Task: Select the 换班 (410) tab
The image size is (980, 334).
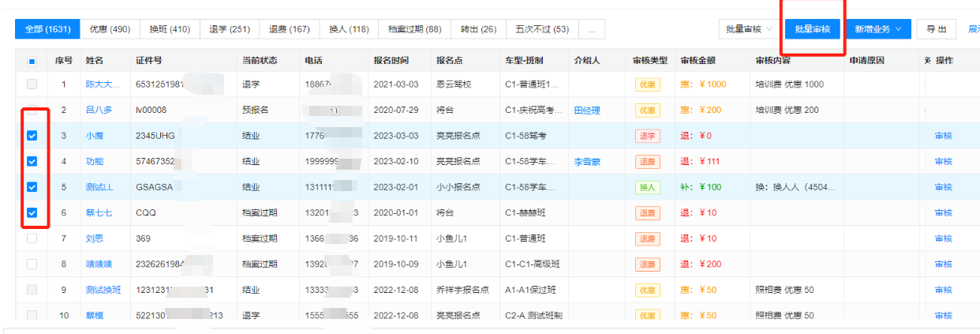Action: point(170,29)
